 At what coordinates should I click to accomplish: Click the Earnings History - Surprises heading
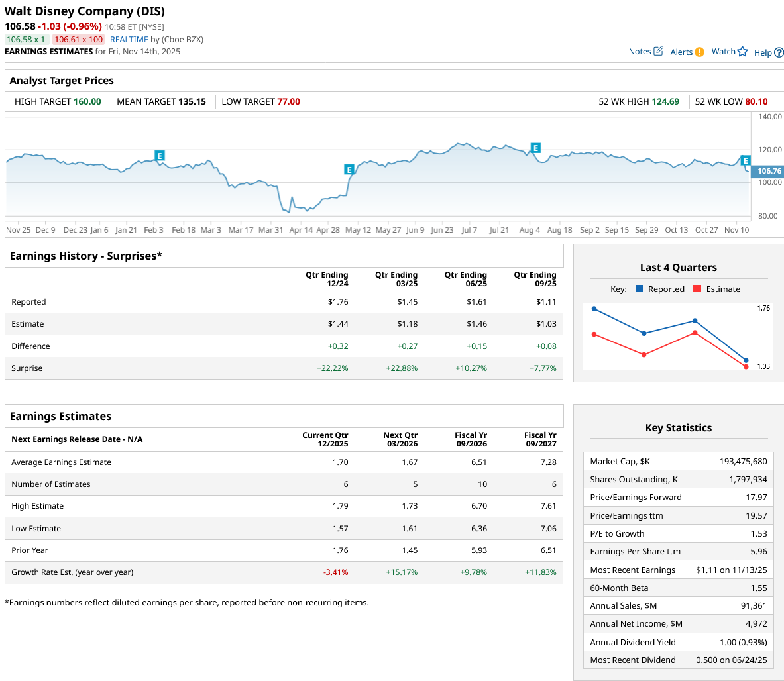86,256
